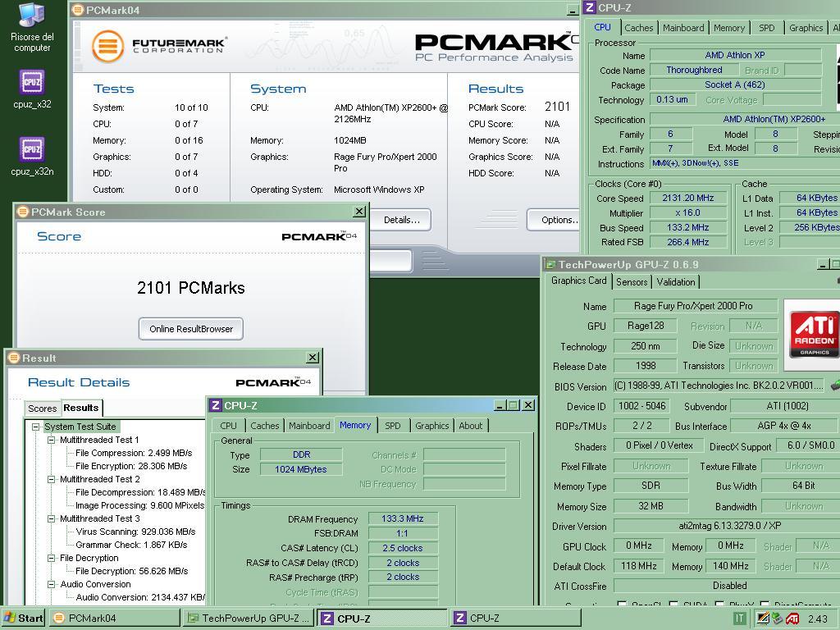Collapse the Multithreaded Test 2 node
Viewport: 840px width, 630px height.
pyautogui.click(x=51, y=479)
